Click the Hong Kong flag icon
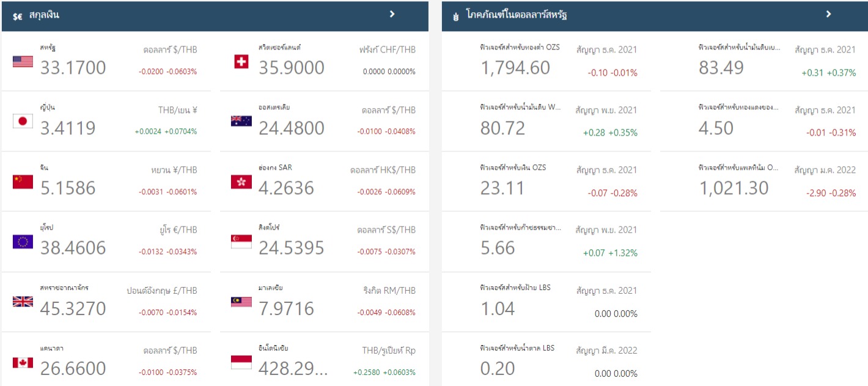 (241, 181)
